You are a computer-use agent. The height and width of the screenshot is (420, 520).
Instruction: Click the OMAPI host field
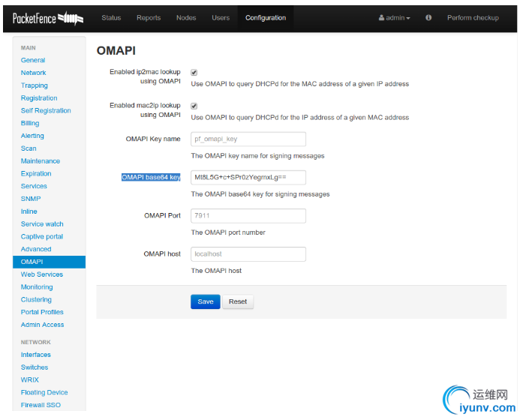point(248,254)
